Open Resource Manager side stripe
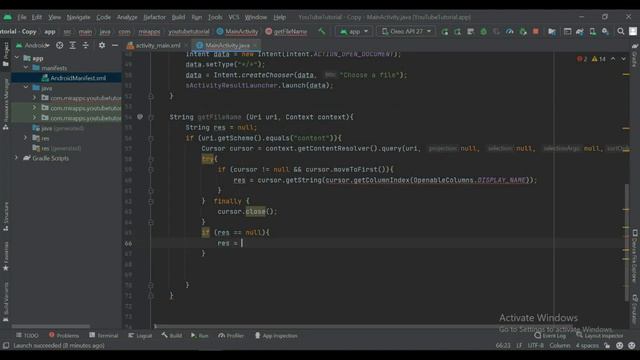This screenshot has width=640, height=360. tap(6, 104)
